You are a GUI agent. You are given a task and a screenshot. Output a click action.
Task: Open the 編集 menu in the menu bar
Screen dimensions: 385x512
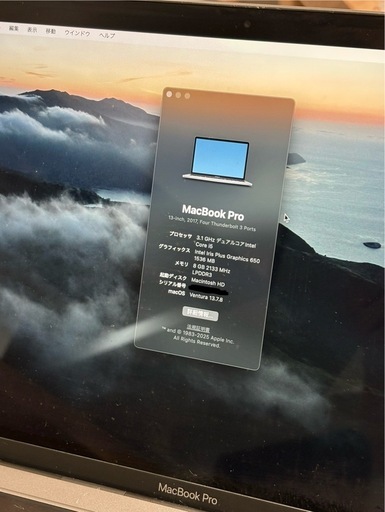[14, 28]
